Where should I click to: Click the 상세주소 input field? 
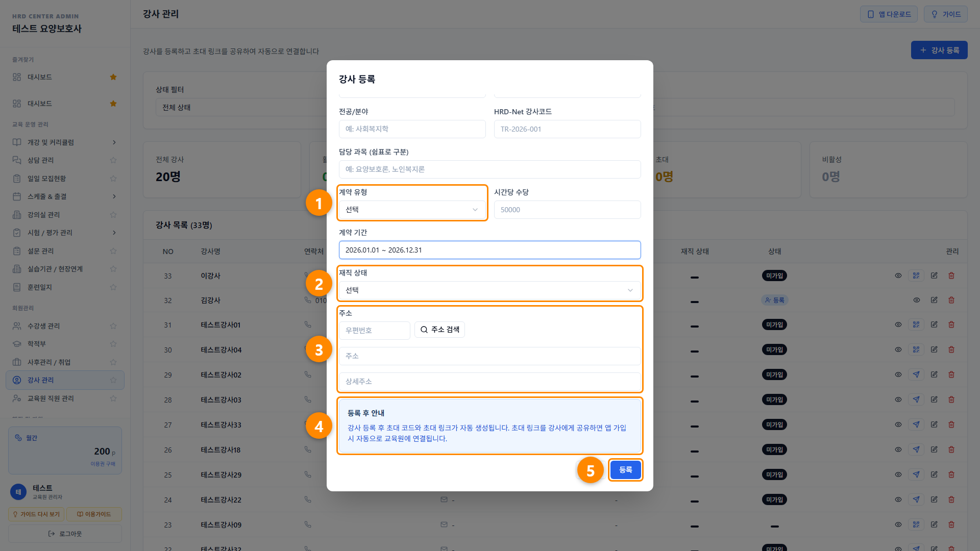click(489, 382)
